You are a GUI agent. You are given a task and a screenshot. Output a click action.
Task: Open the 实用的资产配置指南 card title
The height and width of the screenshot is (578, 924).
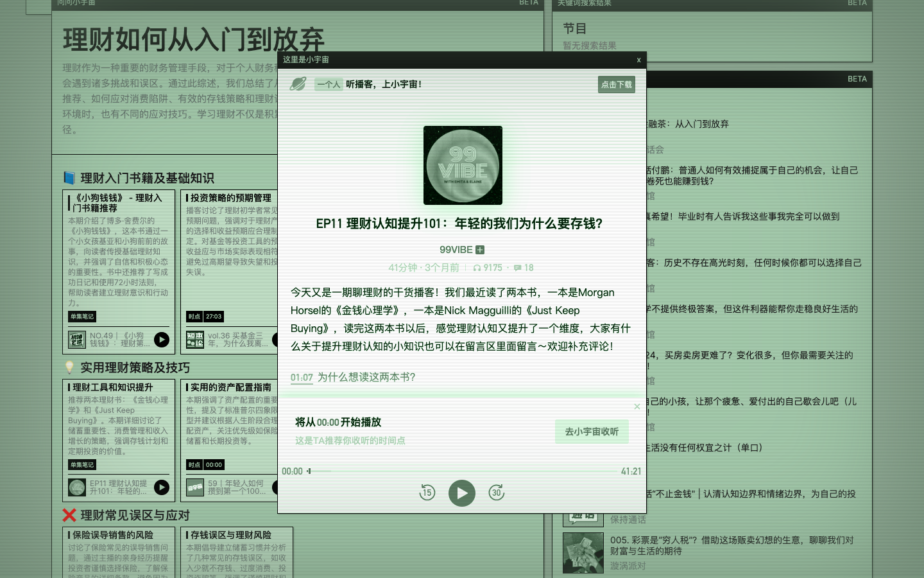[x=230, y=387]
